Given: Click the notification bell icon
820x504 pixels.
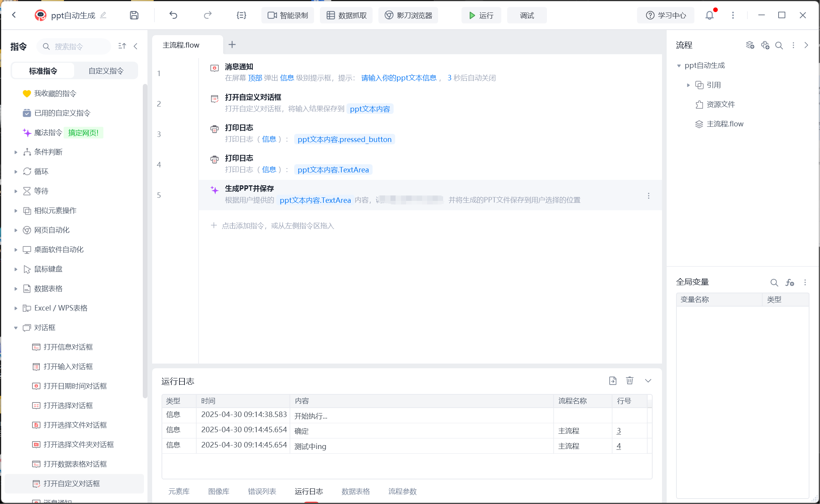Looking at the screenshot, I should pyautogui.click(x=709, y=15).
